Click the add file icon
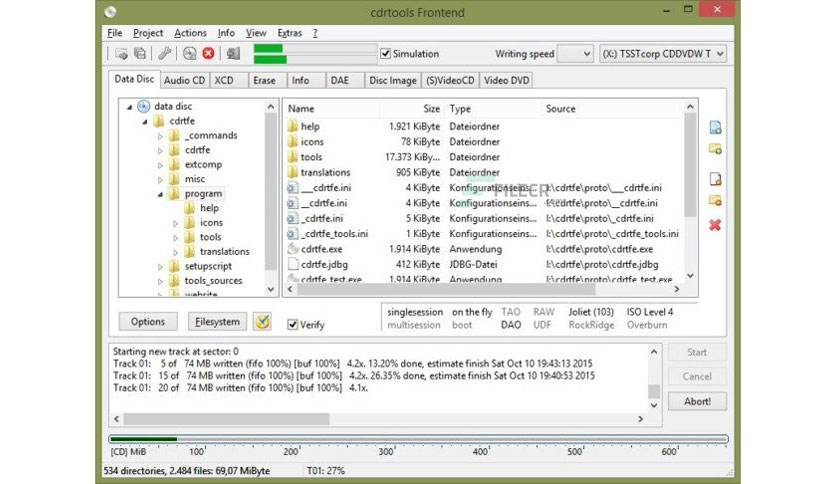Image resolution: width=836 pixels, height=484 pixels. (716, 127)
